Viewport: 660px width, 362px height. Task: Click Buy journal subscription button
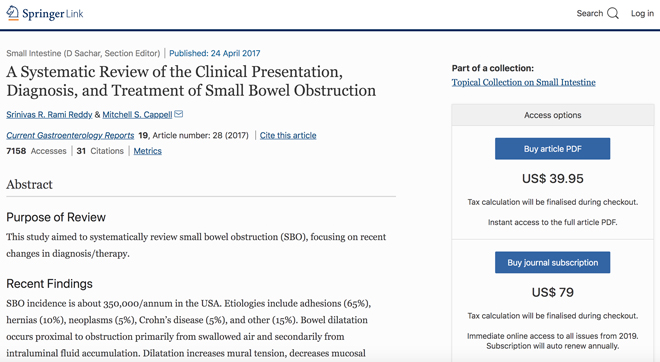(x=552, y=262)
